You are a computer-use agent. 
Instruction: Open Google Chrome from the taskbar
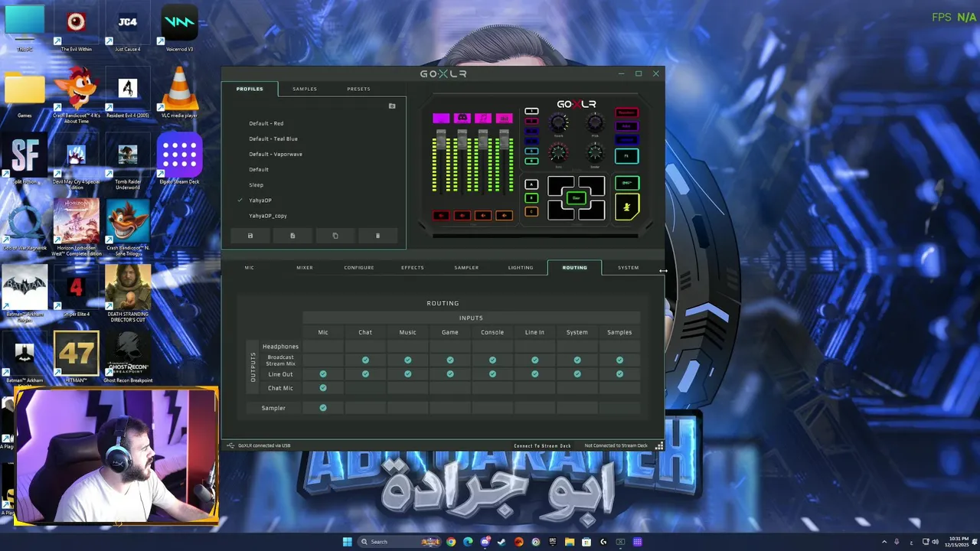pyautogui.click(x=451, y=542)
